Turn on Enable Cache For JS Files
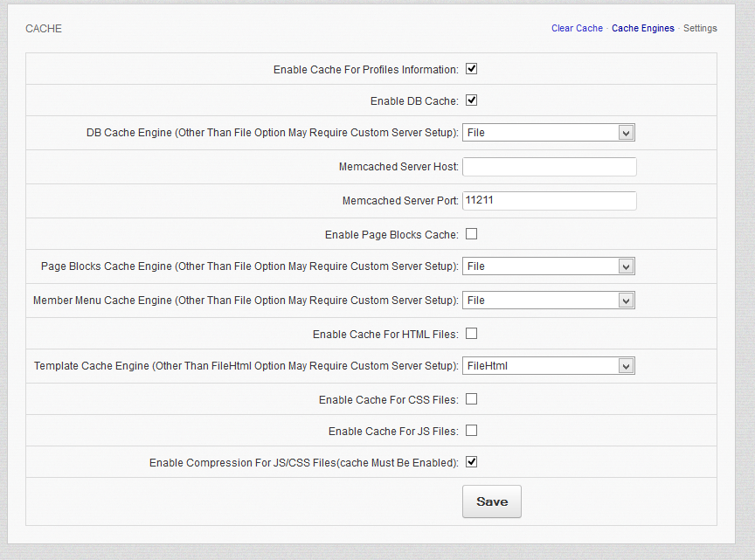The image size is (755, 560). [471, 431]
